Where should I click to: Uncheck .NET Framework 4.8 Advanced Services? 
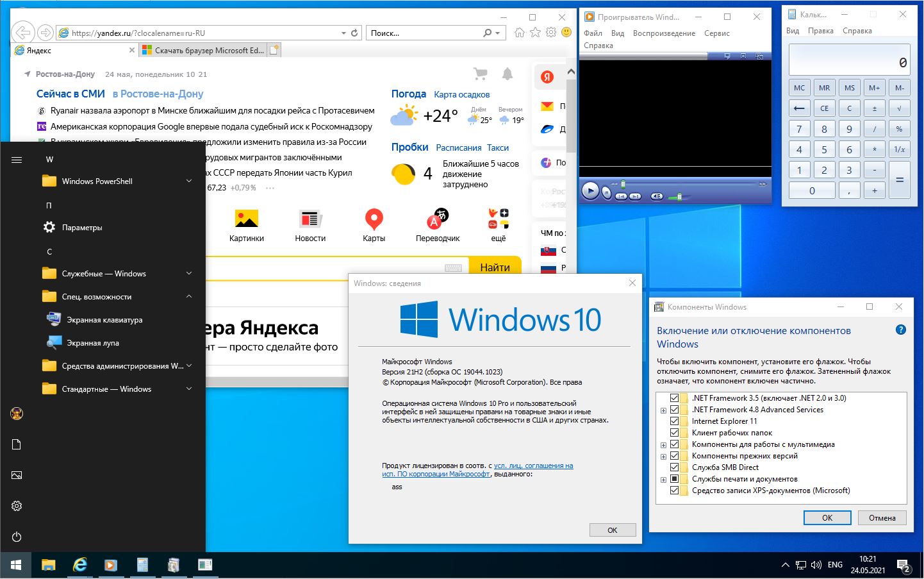(x=674, y=410)
